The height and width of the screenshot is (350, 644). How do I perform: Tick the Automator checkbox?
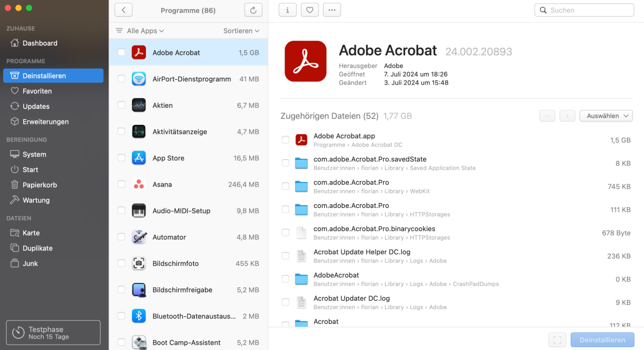click(x=122, y=237)
